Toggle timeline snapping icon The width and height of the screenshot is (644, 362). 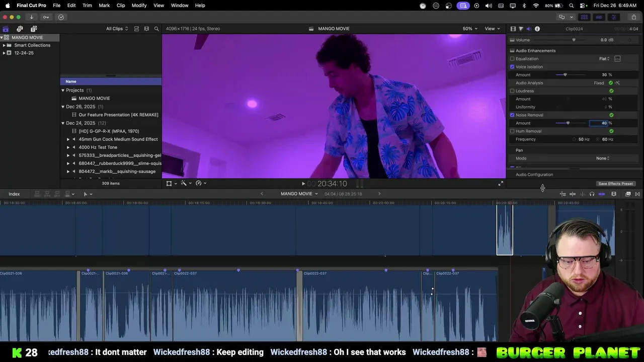602,194
